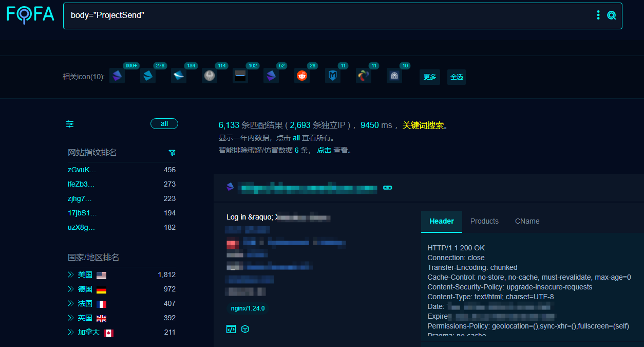The width and height of the screenshot is (644, 347).
Task: Filter by fingerprint uzX8g…
Action: point(82,227)
